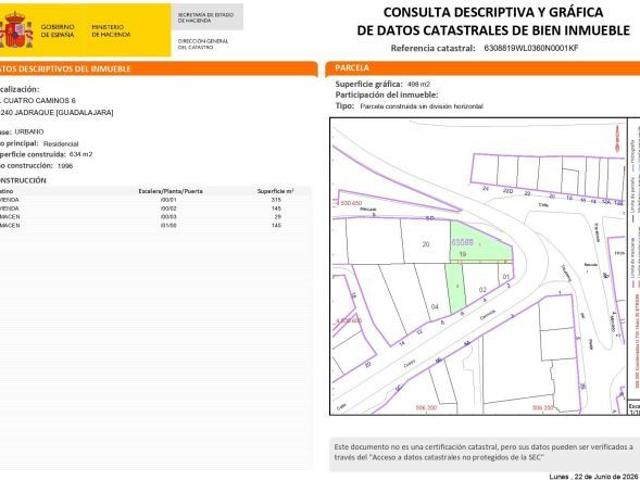Select the "SECRETARÍA DE ESTADO DE HACIENDA" grey box
The width and height of the screenshot is (640, 480).
[x=207, y=17]
